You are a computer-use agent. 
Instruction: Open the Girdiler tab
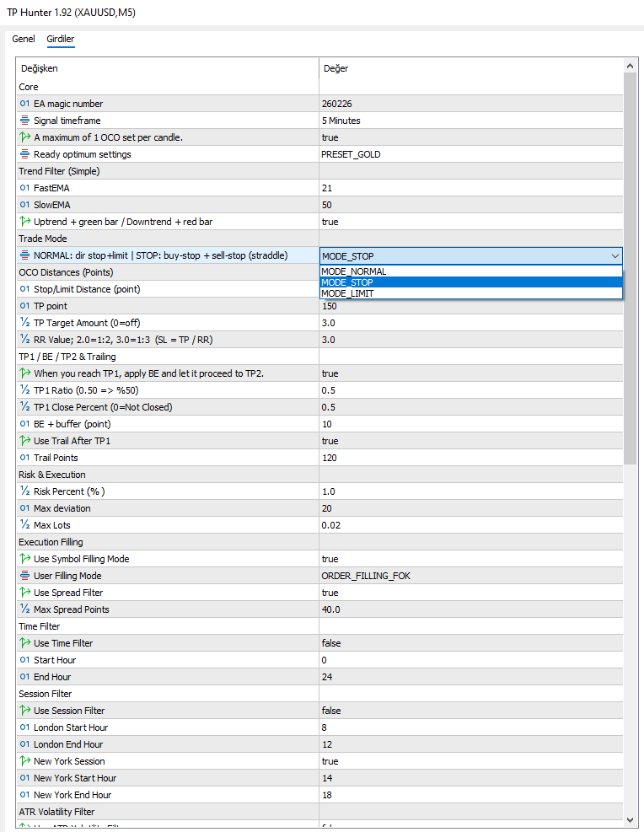click(x=61, y=39)
